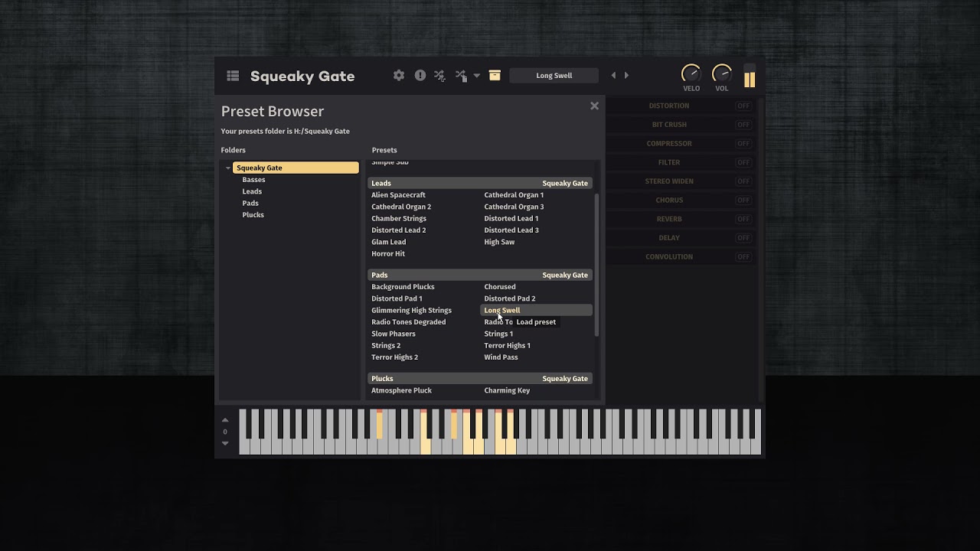Toggle the Reverb effect switch

(743, 219)
